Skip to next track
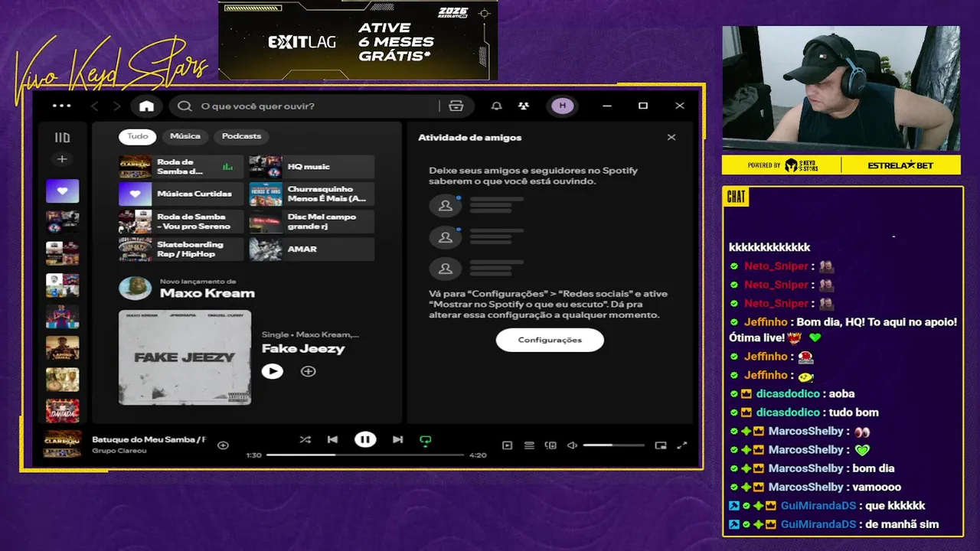The width and height of the screenshot is (980, 551). point(397,440)
